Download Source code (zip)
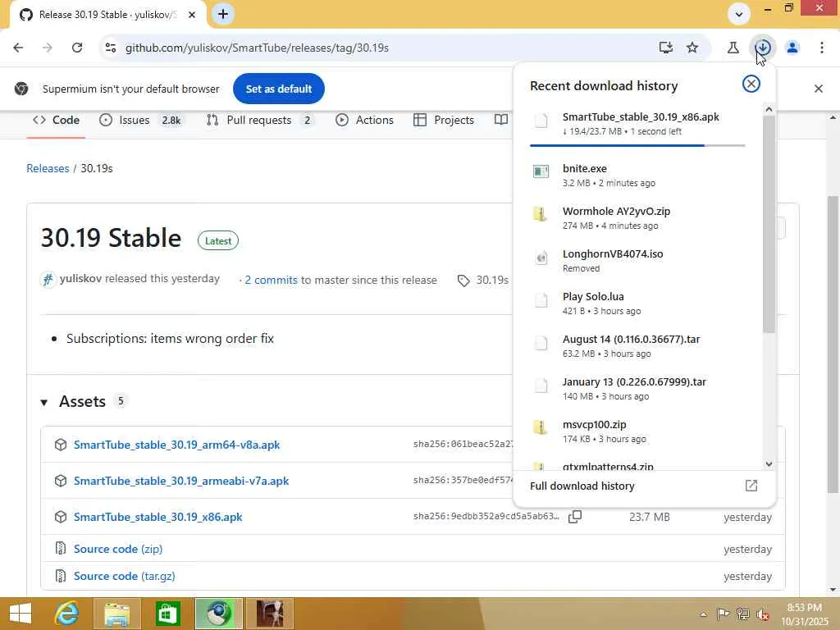840x630 pixels. 118,549
